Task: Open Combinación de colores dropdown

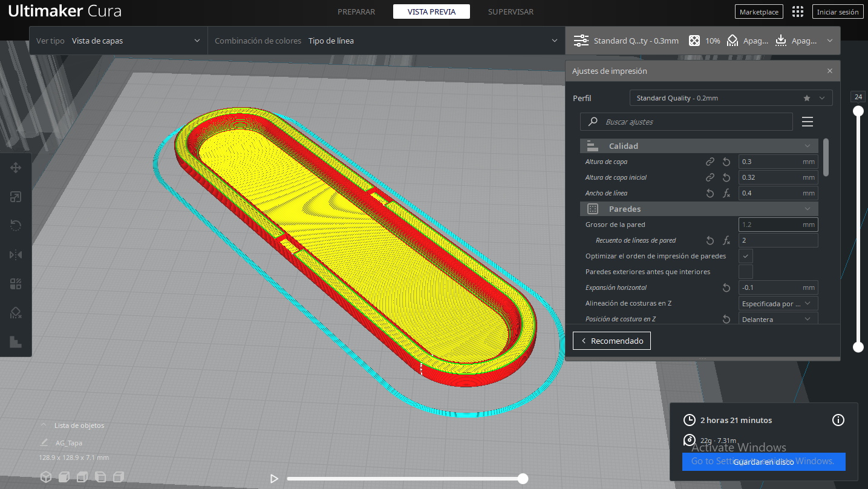Action: point(387,41)
